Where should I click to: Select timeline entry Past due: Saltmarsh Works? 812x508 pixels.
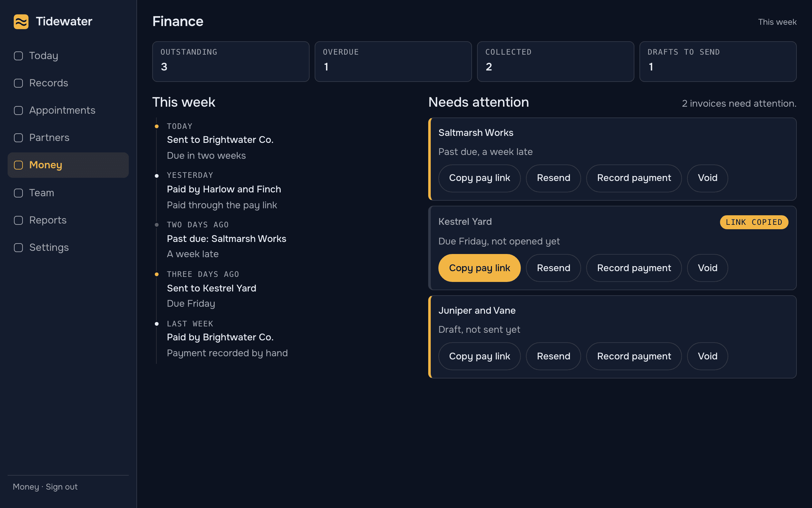[x=226, y=239]
